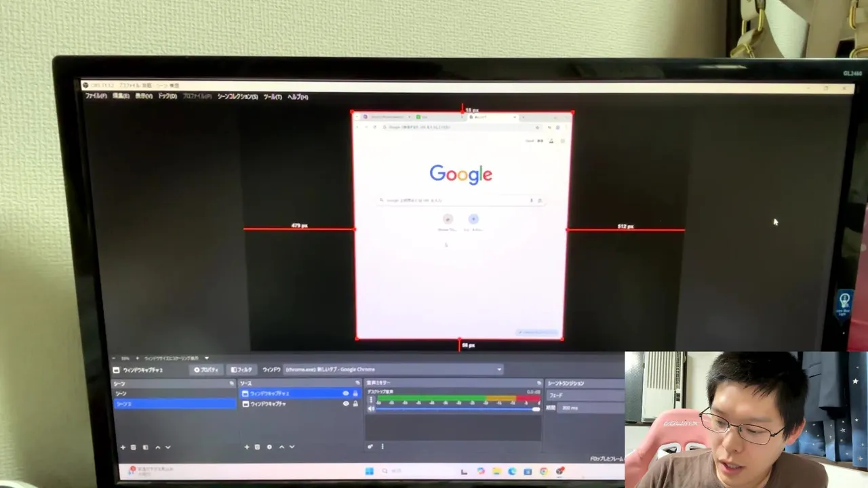Image resolution: width=868 pixels, height=488 pixels.
Task: Toggle visibility eye of ウィンドウキャプチャ 2
Action: pyautogui.click(x=346, y=394)
